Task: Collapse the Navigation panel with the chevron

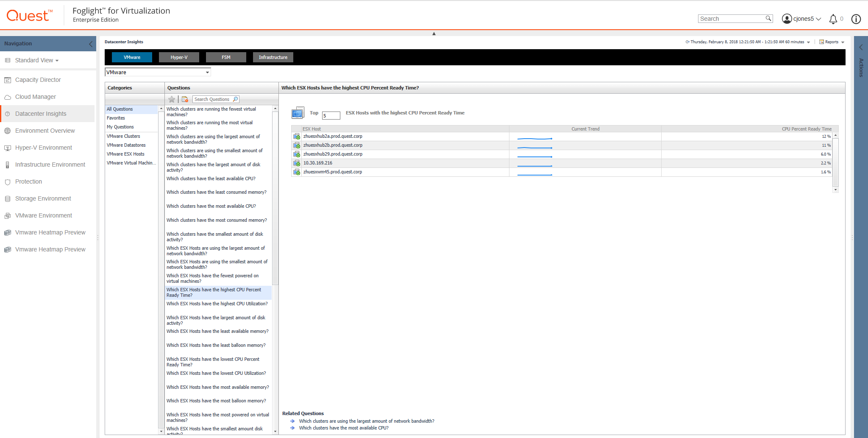Action: coord(91,44)
